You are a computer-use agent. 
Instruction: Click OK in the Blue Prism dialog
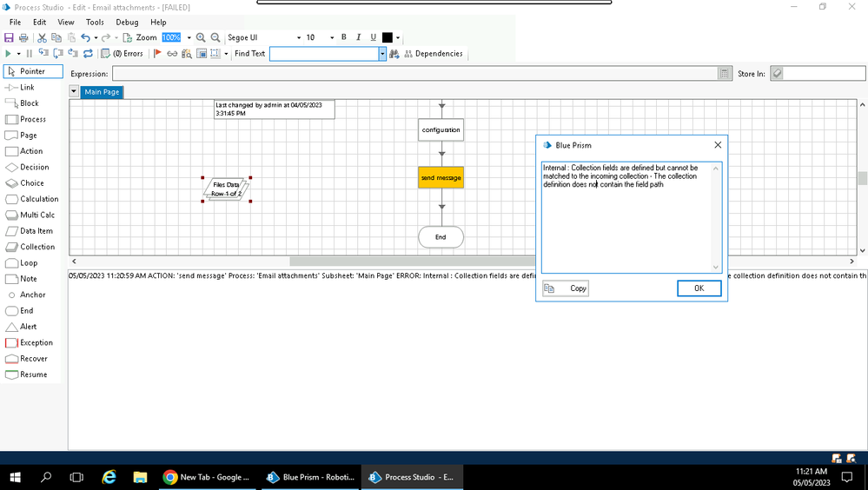699,288
